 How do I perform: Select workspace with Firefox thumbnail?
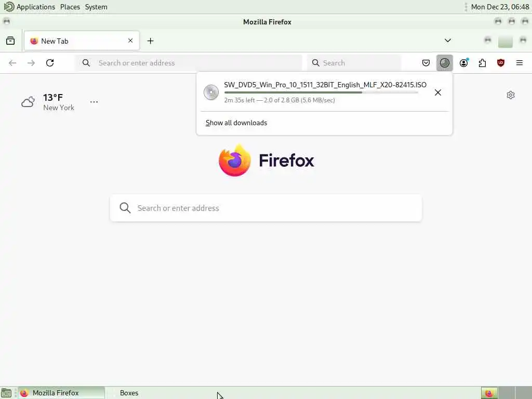489,393
